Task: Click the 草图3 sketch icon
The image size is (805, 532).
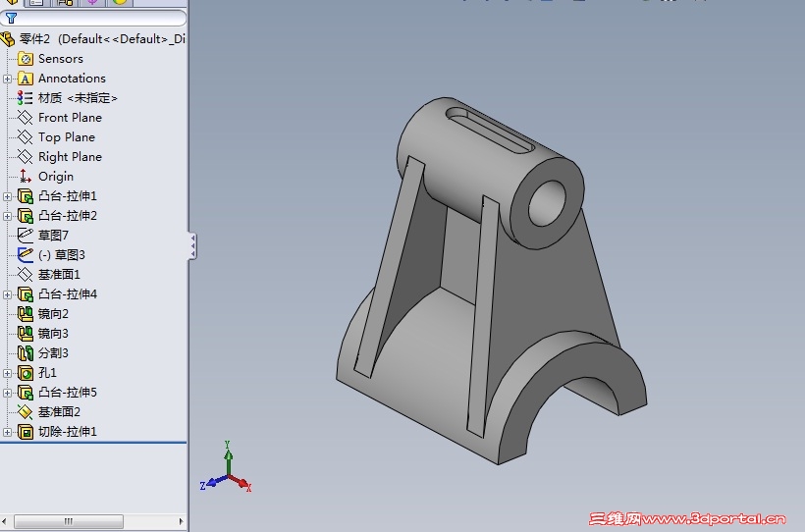Action: coord(26,254)
